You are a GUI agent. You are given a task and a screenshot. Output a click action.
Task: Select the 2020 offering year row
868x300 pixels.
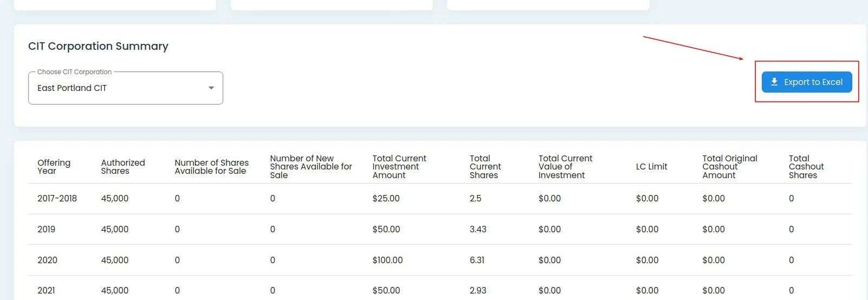coord(47,260)
